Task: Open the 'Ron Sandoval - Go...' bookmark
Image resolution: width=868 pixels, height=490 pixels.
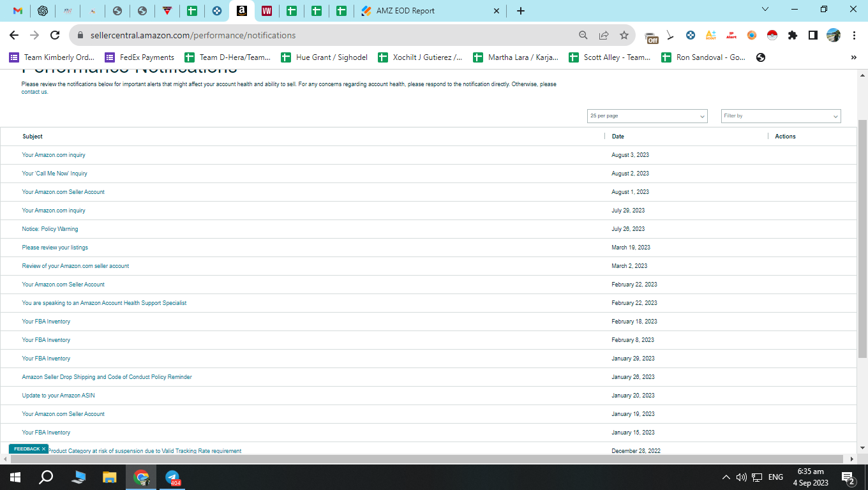Action: (704, 57)
